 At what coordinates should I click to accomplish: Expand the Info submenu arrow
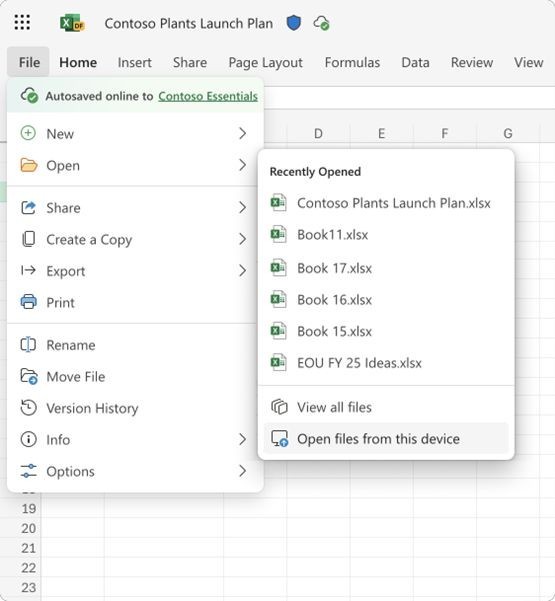(242, 439)
